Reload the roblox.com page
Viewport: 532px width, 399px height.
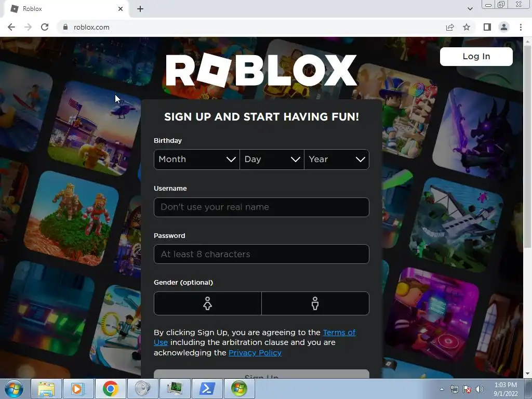(x=45, y=27)
